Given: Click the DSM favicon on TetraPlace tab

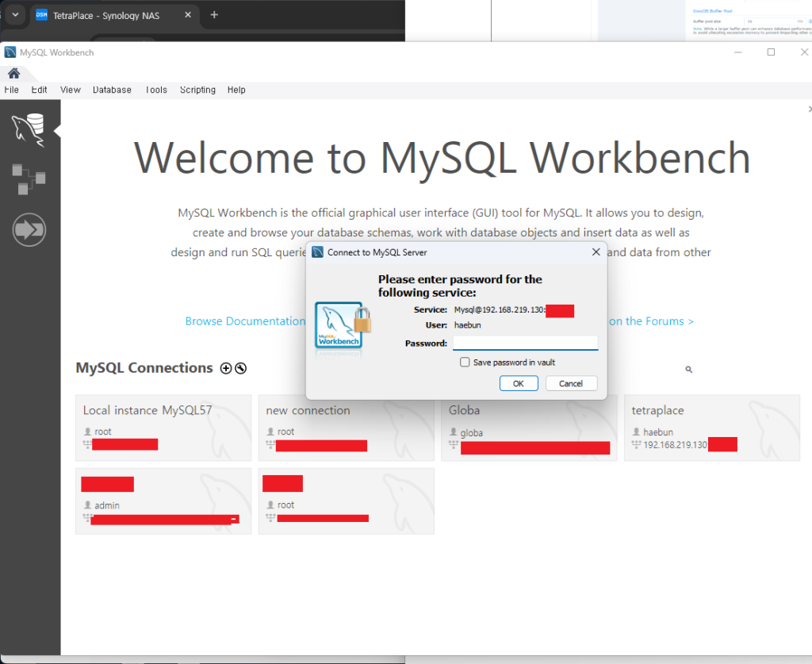Looking at the screenshot, I should tap(41, 15).
